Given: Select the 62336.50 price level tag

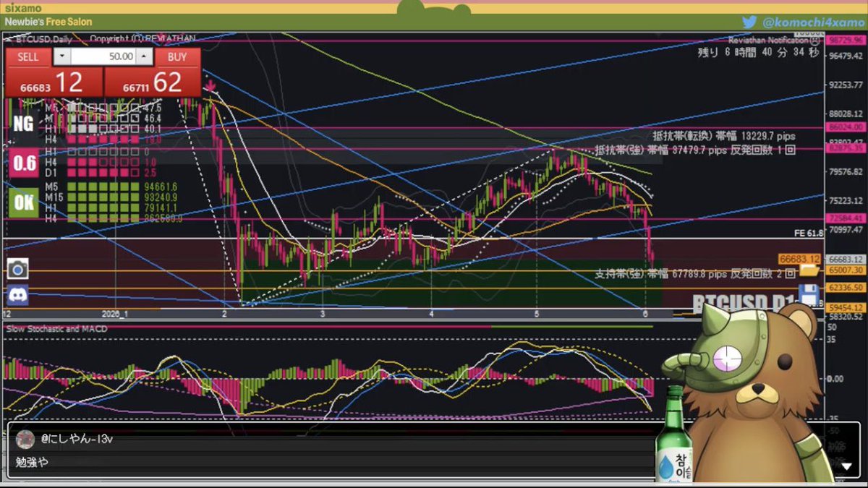Looking at the screenshot, I should pyautogui.click(x=845, y=287).
